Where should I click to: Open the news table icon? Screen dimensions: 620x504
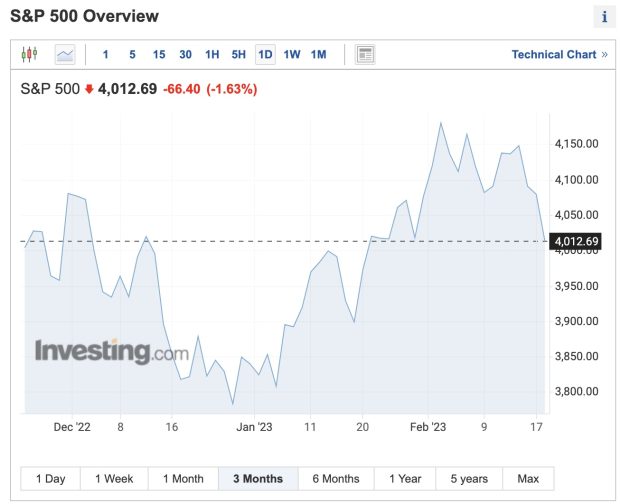tap(365, 55)
